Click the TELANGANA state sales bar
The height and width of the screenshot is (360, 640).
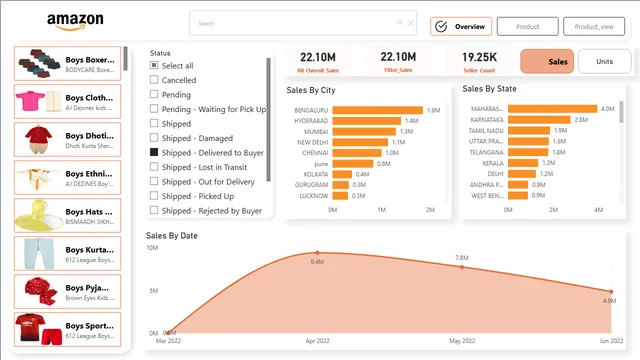tap(528, 152)
